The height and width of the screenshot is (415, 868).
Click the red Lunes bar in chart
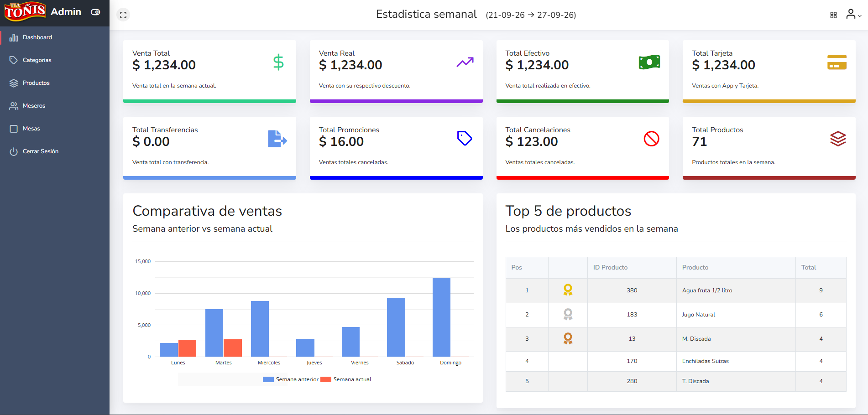point(187,348)
